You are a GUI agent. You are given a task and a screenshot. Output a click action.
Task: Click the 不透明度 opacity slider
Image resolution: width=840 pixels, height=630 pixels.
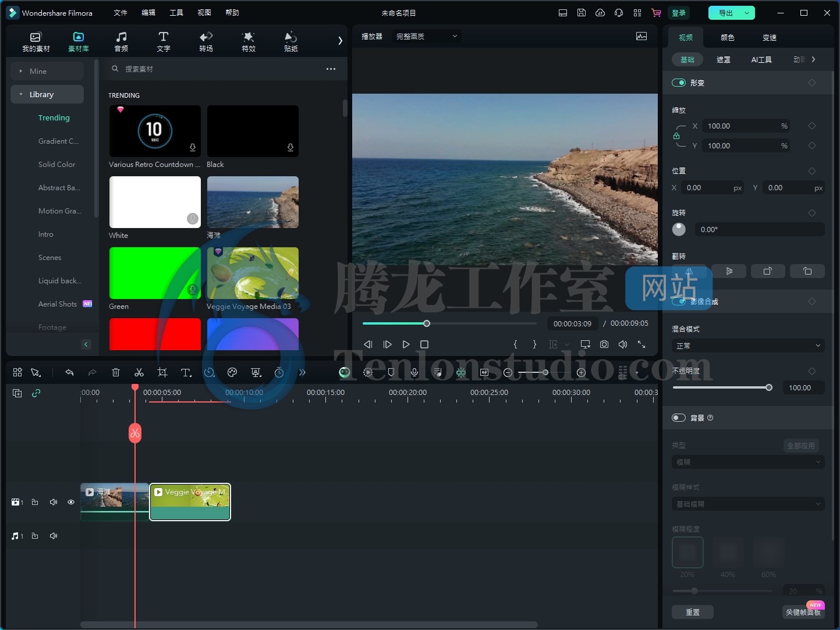[722, 387]
